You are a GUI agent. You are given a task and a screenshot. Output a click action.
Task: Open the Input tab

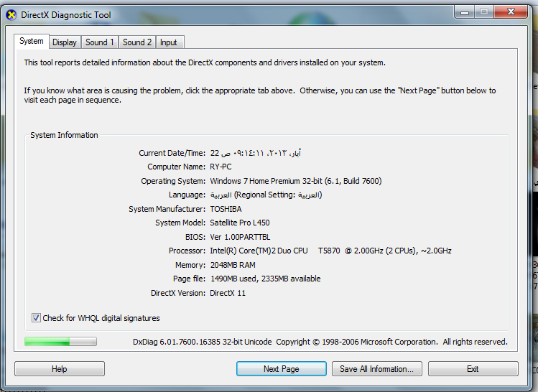coord(169,42)
